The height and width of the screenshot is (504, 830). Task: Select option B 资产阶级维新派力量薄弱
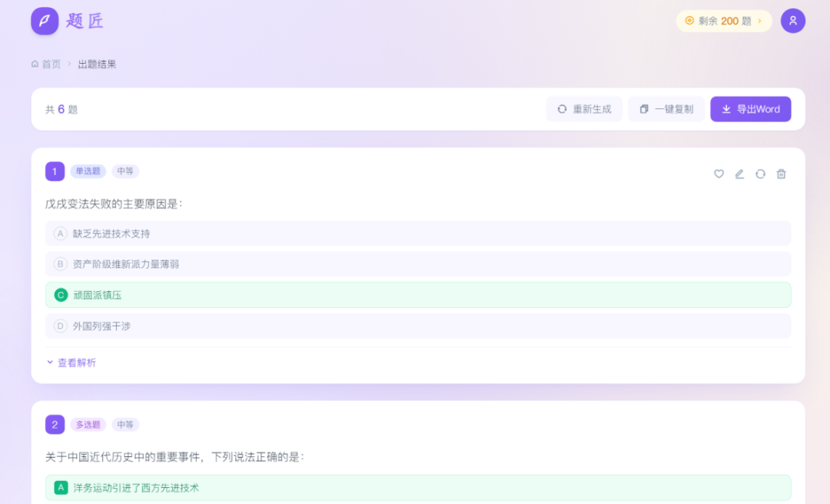pyautogui.click(x=418, y=264)
